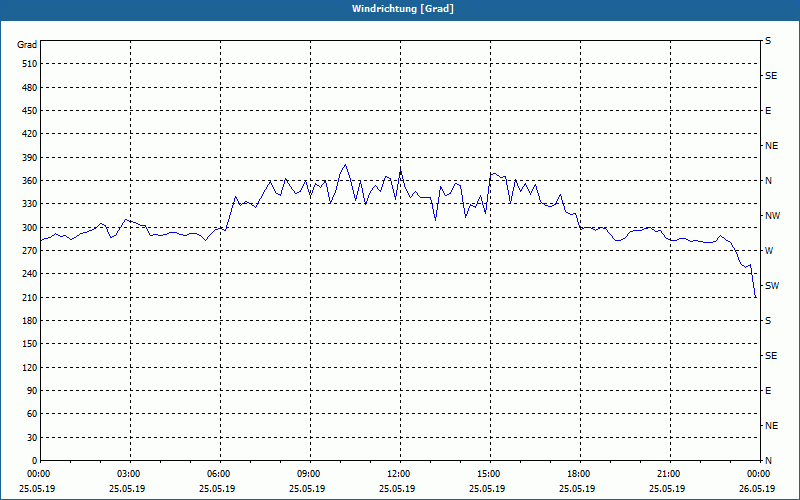This screenshot has height=500, width=800.
Task: Select the 450 degree axis label
Action: click(30, 111)
